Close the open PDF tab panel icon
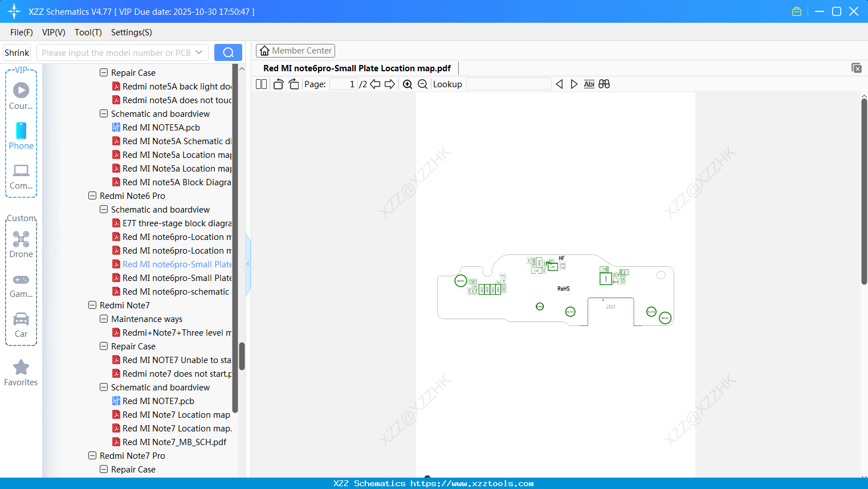Screen dimensions: 868x489 [856, 68]
